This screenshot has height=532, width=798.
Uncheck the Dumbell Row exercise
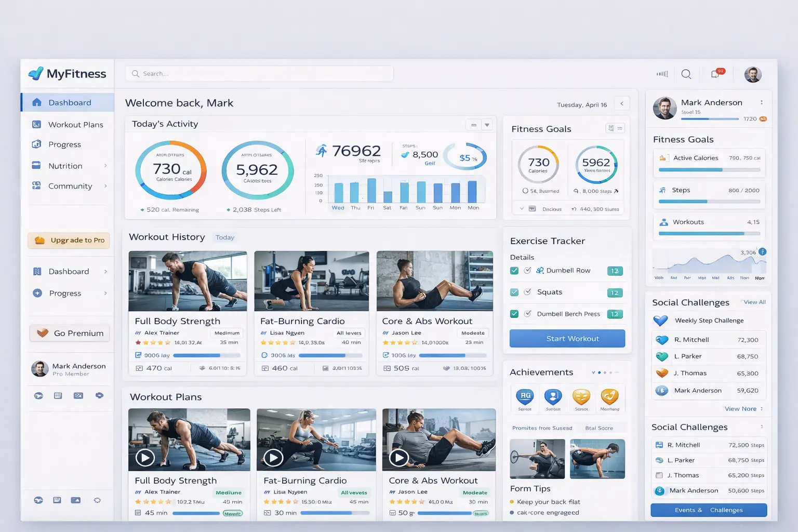pyautogui.click(x=514, y=270)
